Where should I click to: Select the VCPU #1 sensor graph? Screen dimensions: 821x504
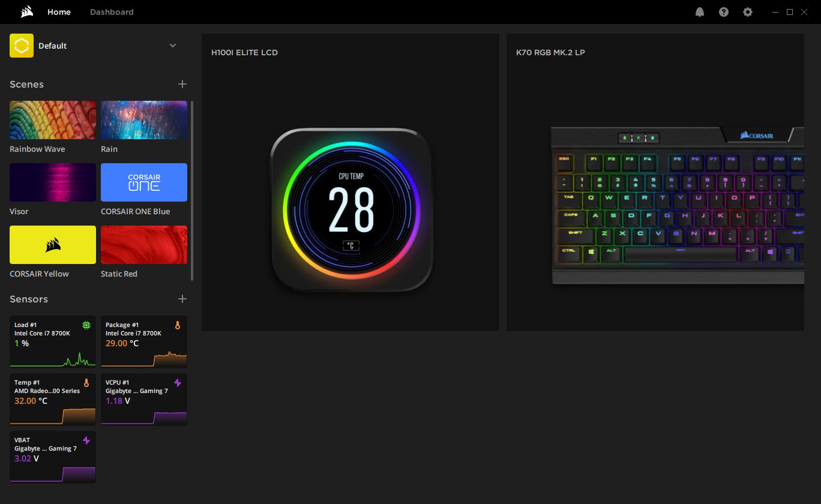click(144, 418)
